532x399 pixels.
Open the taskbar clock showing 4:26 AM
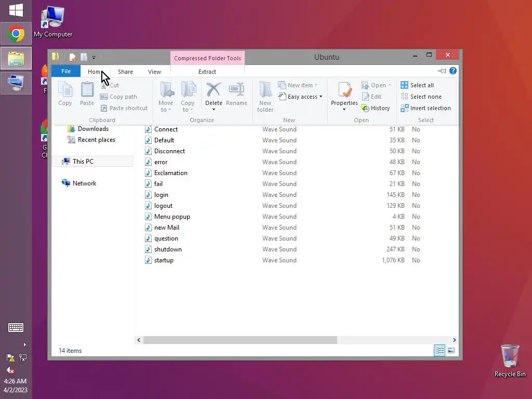click(x=16, y=385)
